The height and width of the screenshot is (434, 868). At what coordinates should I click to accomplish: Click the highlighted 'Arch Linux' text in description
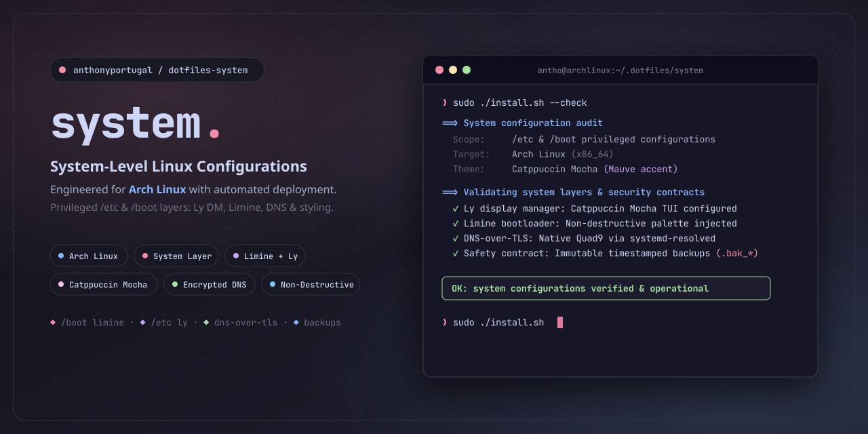pos(157,190)
